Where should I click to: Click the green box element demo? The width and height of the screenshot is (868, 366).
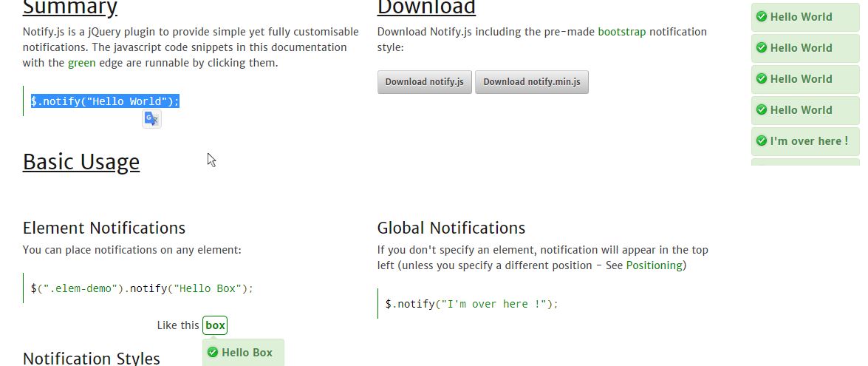click(x=215, y=325)
